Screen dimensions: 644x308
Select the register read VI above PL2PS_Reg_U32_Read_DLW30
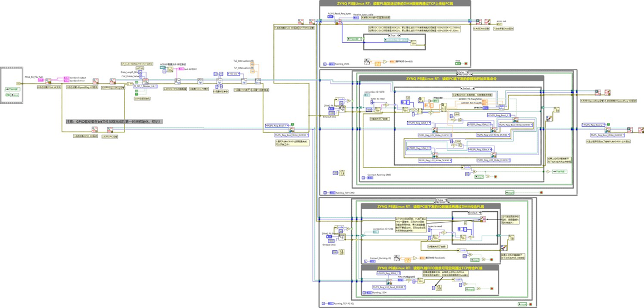(x=390, y=282)
